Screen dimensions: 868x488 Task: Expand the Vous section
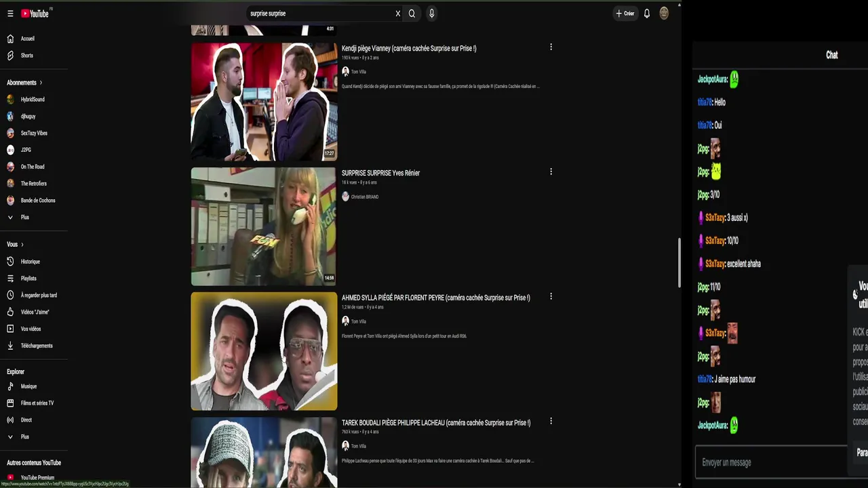(x=15, y=245)
